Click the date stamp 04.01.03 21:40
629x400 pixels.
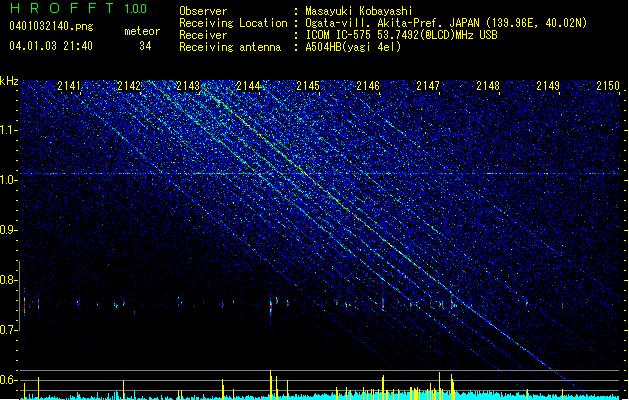click(x=51, y=46)
